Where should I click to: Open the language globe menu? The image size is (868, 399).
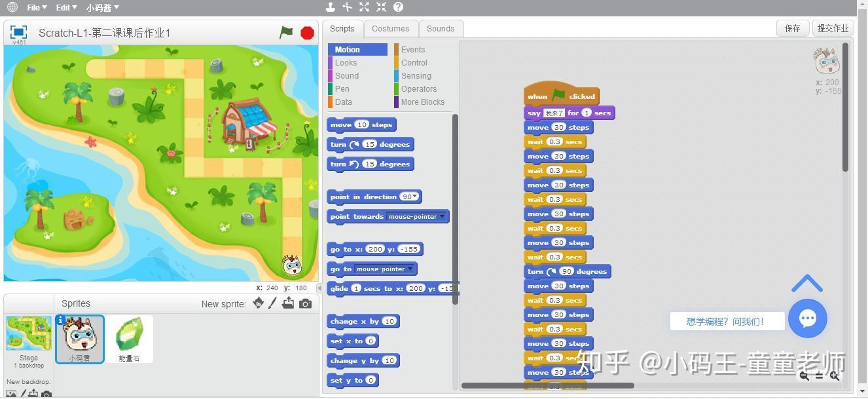[x=12, y=7]
